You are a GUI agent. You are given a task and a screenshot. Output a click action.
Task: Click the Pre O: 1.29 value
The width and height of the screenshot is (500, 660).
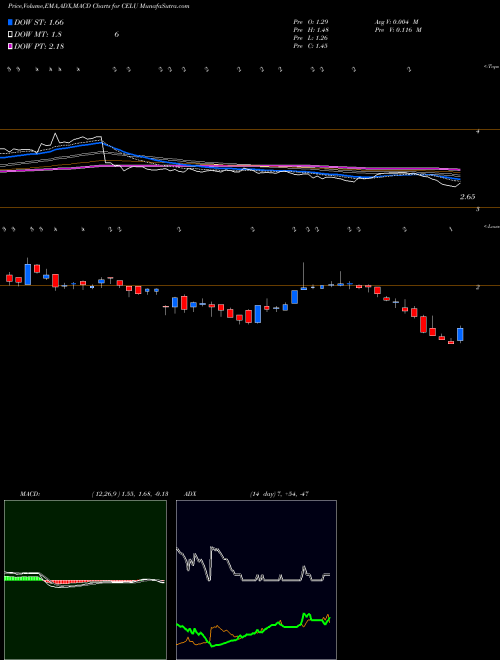pyautogui.click(x=311, y=21)
